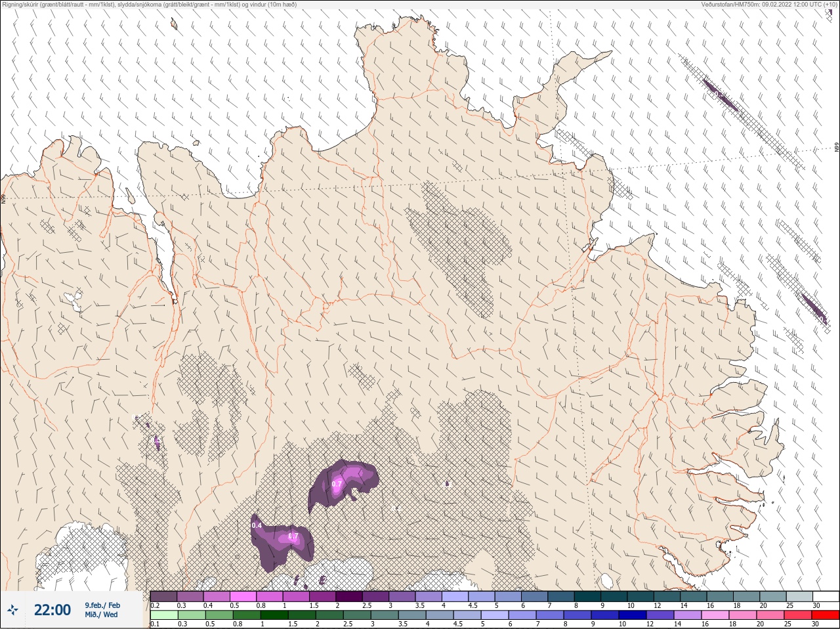The image size is (840, 629).
Task: Click the 0.4 precipitation value label on map
Action: [x=257, y=525]
